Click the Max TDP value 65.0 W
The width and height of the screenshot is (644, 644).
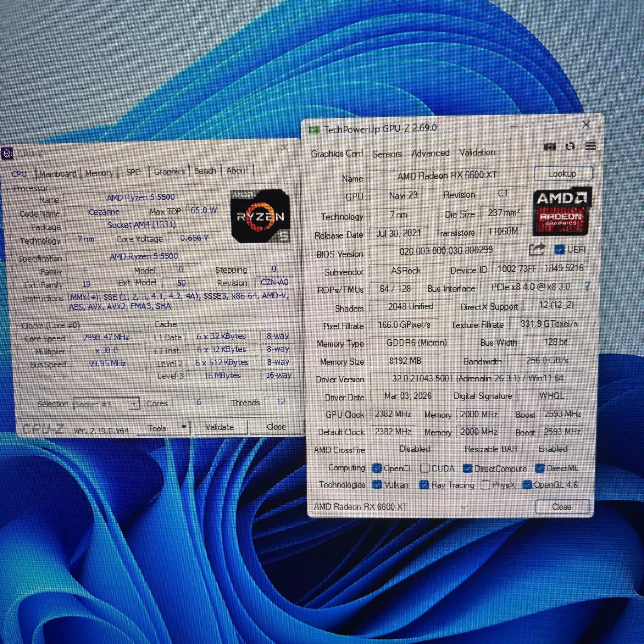click(203, 210)
